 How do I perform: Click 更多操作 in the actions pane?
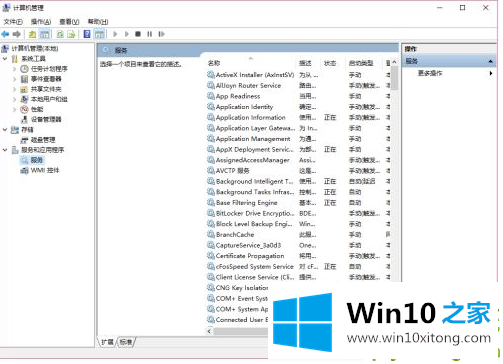coord(430,73)
